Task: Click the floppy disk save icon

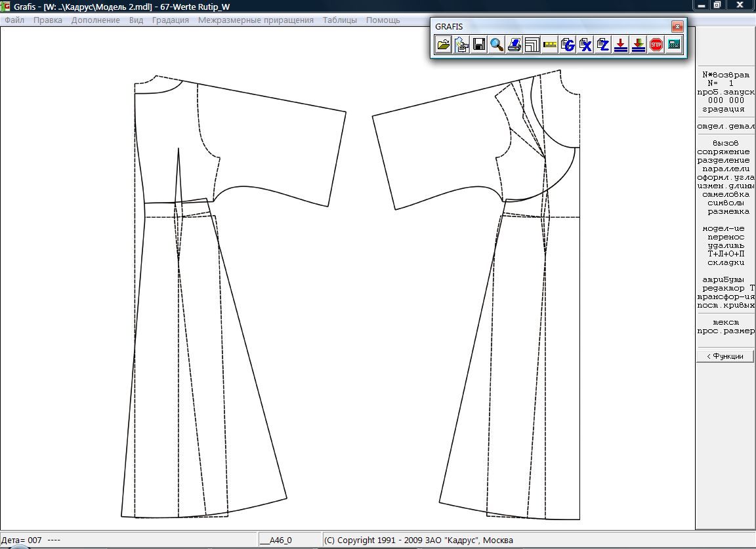Action: (x=480, y=45)
